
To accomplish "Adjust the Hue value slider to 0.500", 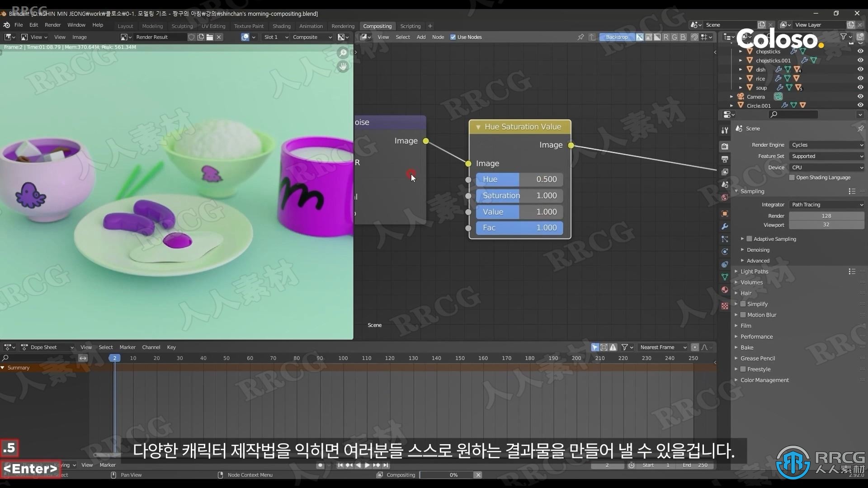I will (519, 179).
